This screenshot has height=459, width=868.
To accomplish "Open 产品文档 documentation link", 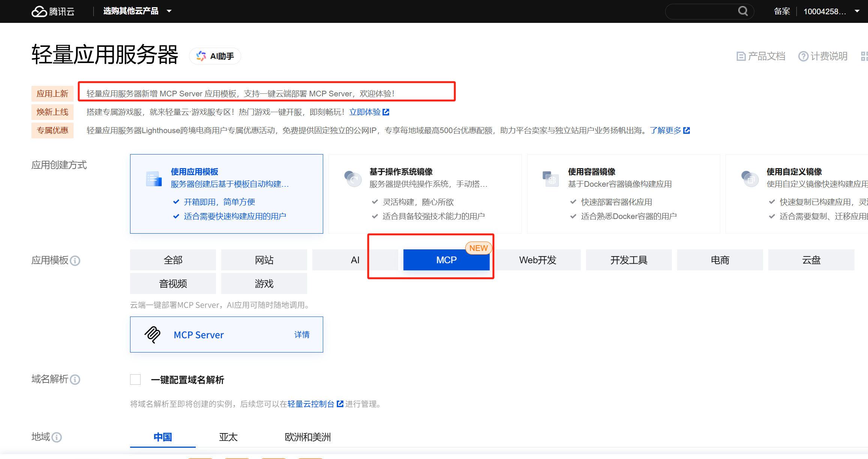I will [x=761, y=56].
